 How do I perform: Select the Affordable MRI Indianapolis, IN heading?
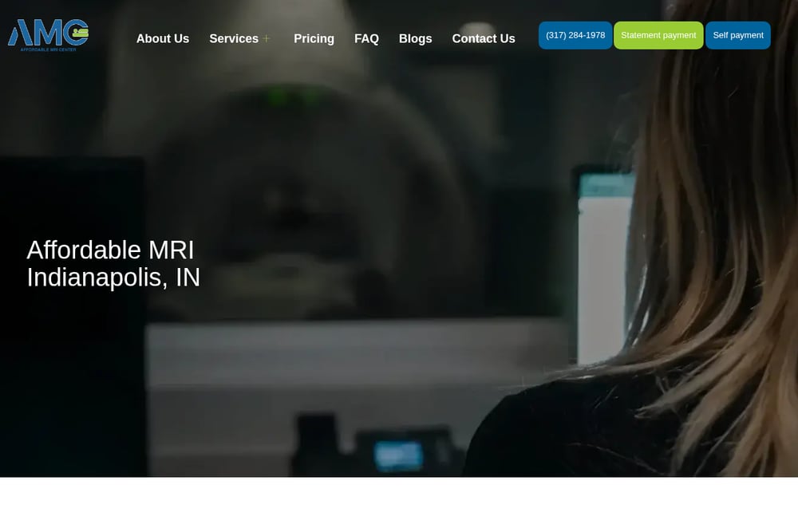point(113,263)
